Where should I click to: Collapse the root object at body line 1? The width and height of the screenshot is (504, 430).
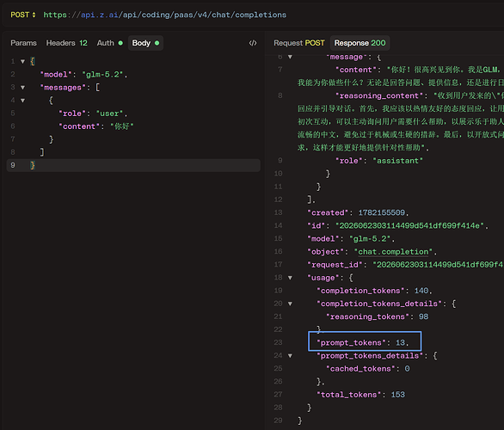point(23,61)
